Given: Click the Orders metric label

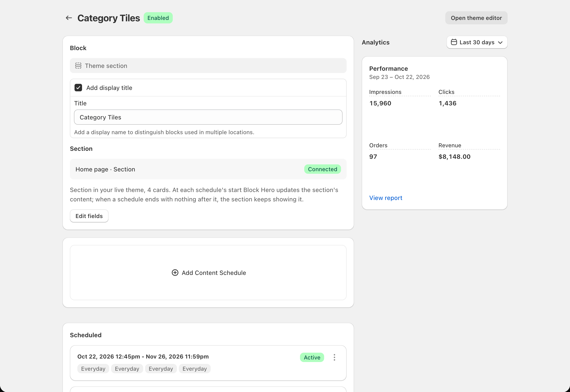Looking at the screenshot, I should [378, 145].
